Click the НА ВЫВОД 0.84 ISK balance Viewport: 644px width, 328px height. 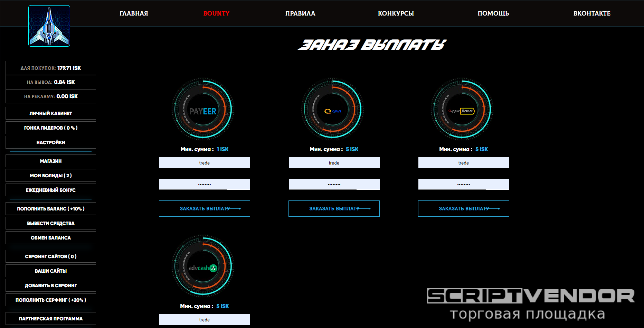[51, 82]
